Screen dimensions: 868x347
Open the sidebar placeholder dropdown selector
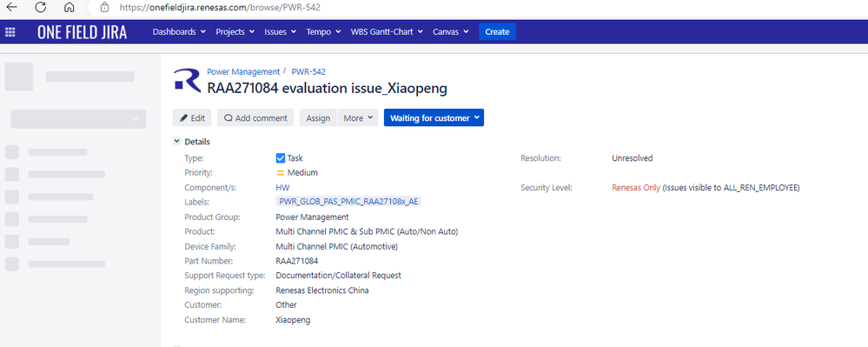point(78,119)
